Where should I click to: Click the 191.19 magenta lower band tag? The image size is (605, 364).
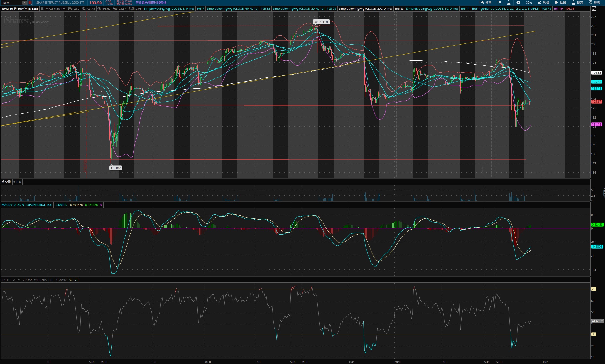[596, 124]
